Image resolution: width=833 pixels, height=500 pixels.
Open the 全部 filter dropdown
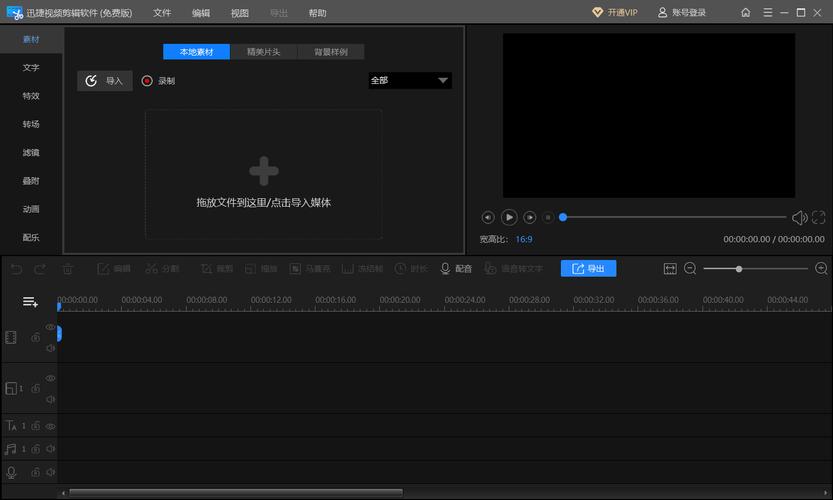[x=410, y=81]
